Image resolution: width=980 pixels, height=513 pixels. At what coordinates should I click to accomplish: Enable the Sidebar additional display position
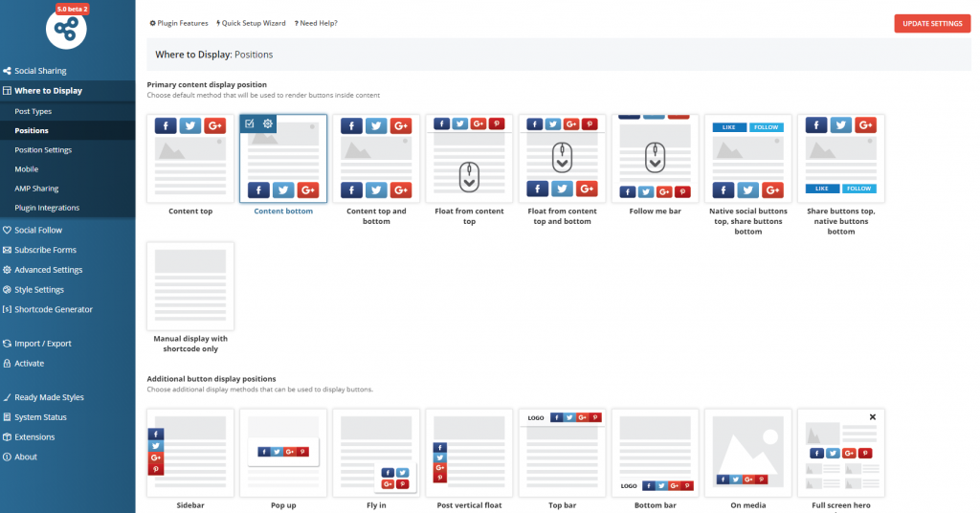(x=190, y=453)
